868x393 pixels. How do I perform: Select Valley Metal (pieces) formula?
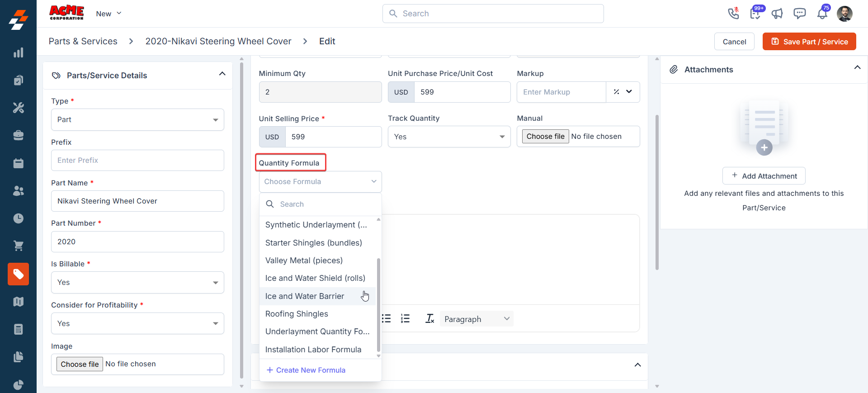317,260
